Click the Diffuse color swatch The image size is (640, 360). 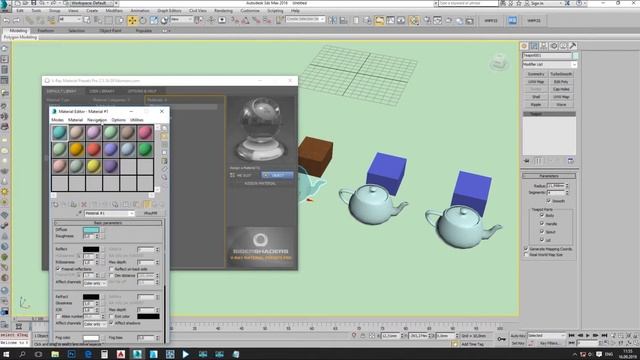click(91, 230)
